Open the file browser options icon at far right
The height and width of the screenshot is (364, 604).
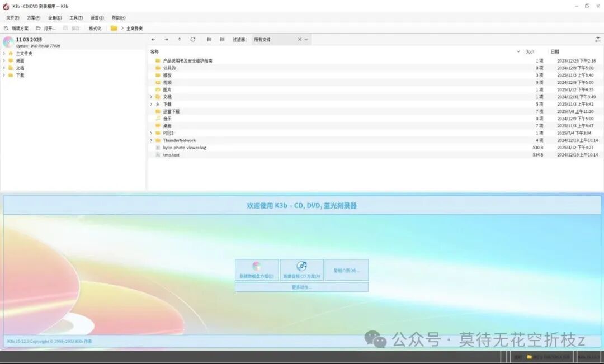(598, 39)
